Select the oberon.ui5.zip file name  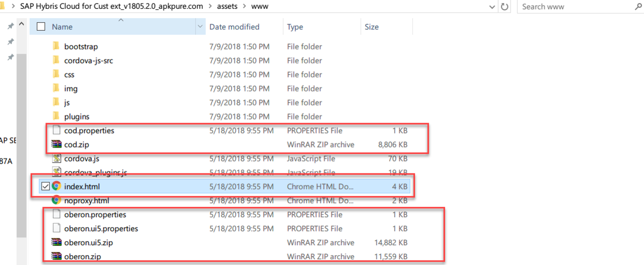click(x=89, y=242)
